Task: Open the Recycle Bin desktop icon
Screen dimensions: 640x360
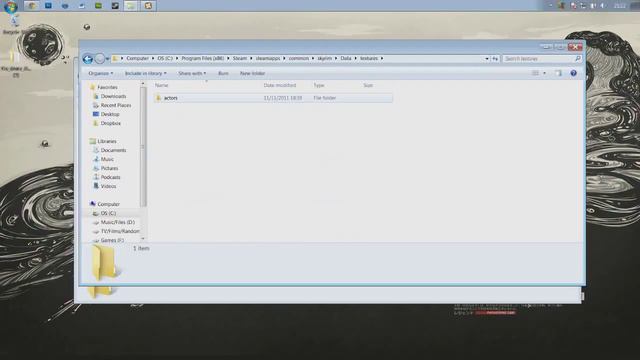Action: coord(15,25)
